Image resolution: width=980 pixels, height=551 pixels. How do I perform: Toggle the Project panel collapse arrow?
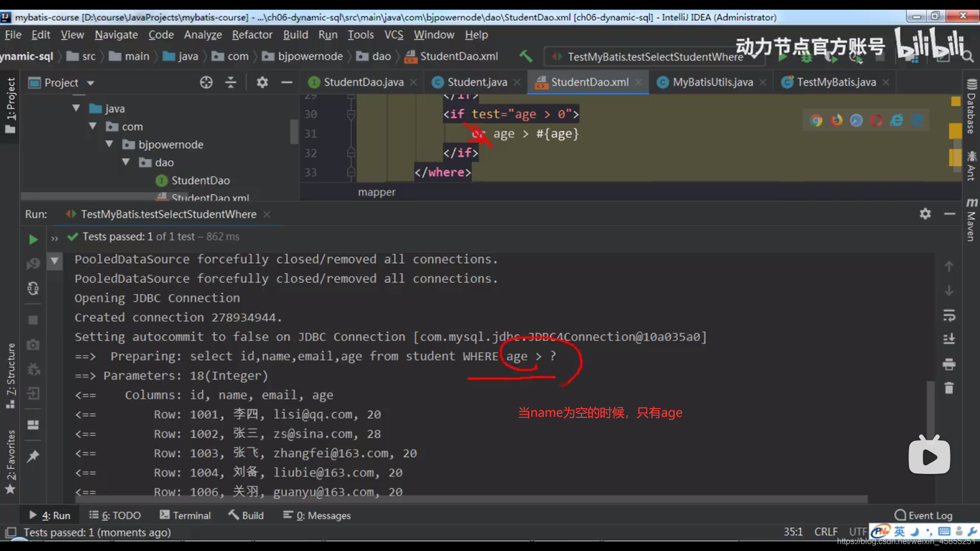(285, 82)
